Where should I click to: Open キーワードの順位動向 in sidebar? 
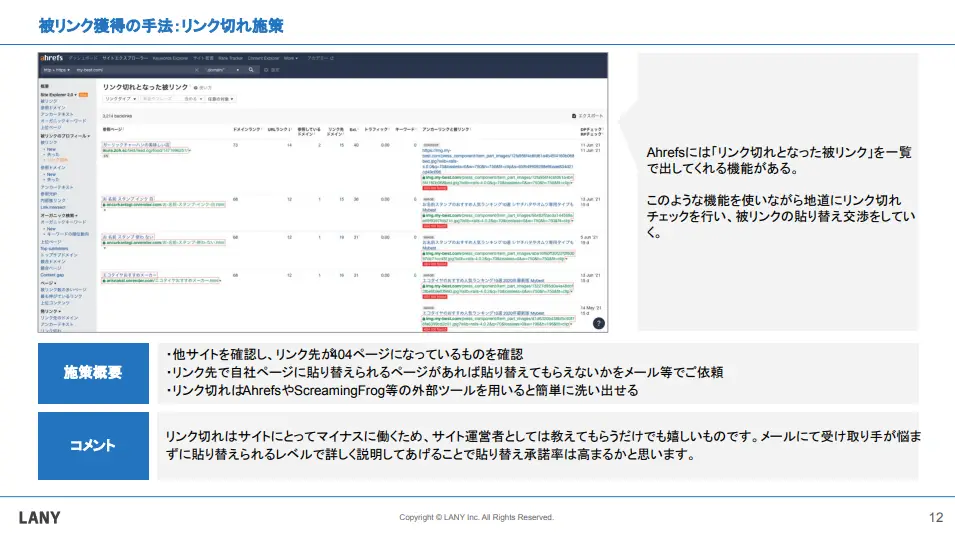(x=68, y=234)
